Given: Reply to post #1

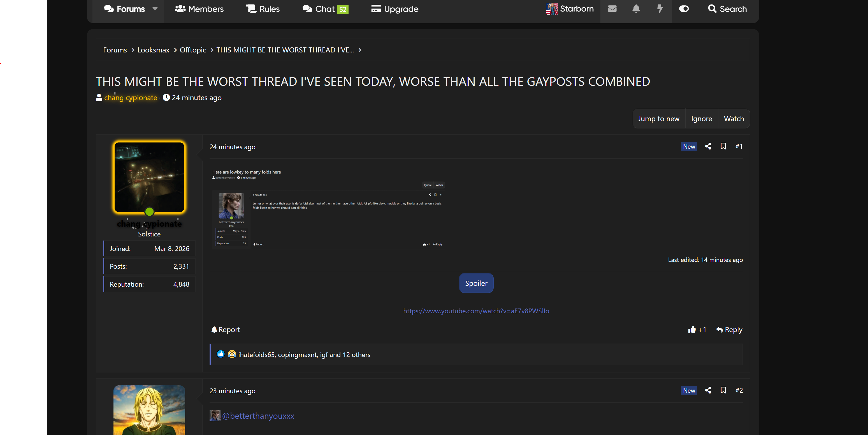Looking at the screenshot, I should (729, 330).
